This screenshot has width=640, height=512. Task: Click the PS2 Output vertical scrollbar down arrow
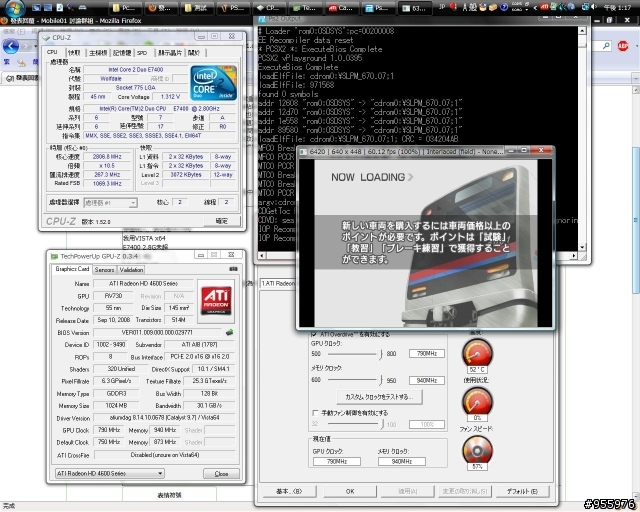[x=582, y=247]
